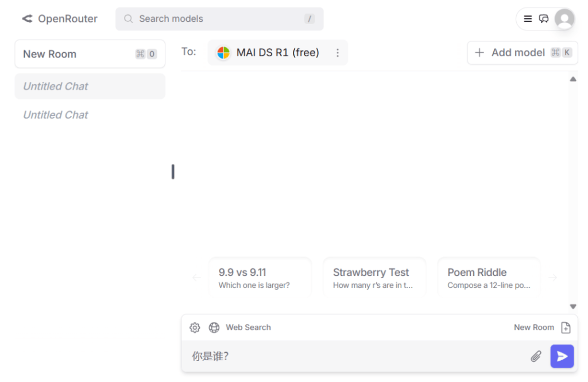Toggle Web Search globe option
The width and height of the screenshot is (588, 382).
214,328
